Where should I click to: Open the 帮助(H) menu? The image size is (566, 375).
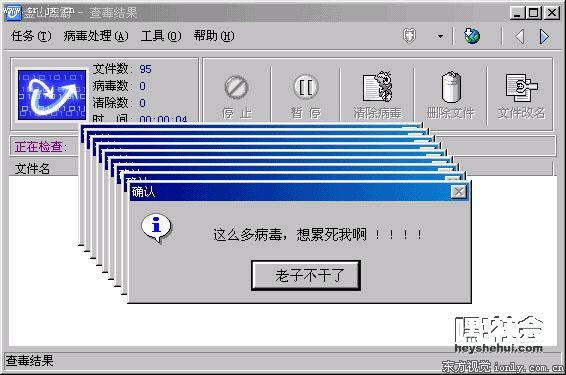[214, 36]
